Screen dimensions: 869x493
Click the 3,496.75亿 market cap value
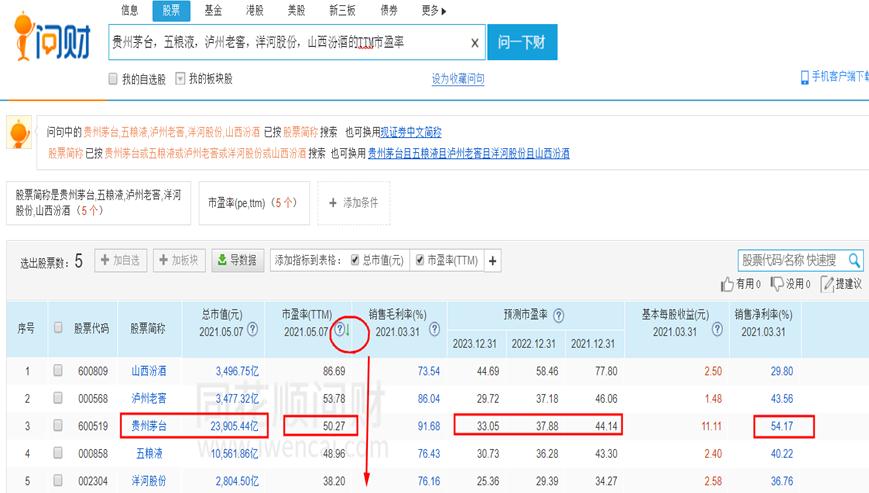click(237, 371)
